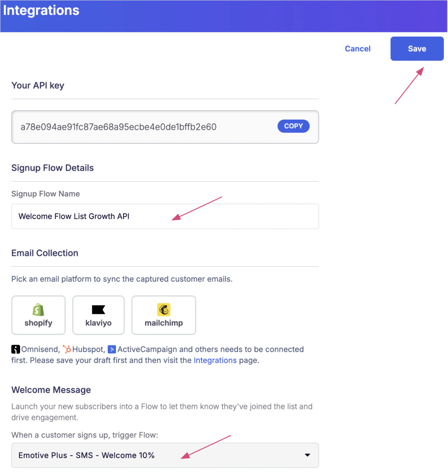Cancel the integration changes
Viewport: 448px width, 476px height.
(x=357, y=49)
